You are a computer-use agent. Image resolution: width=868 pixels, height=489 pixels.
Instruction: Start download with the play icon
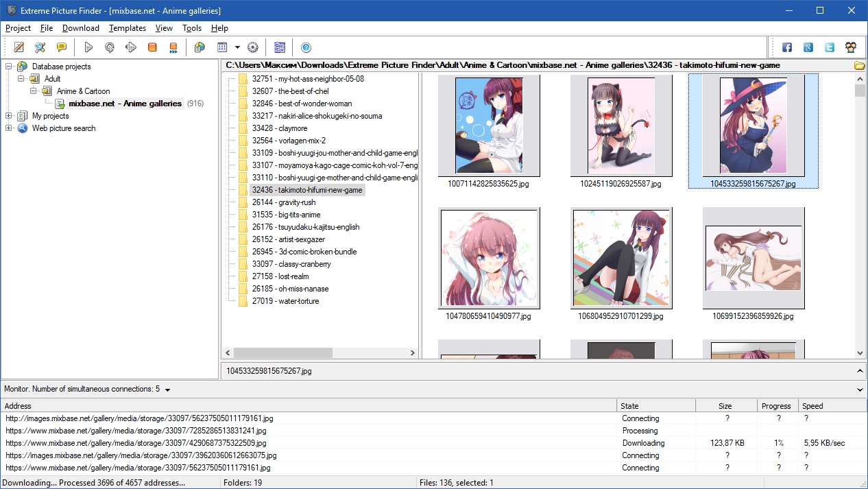point(88,47)
